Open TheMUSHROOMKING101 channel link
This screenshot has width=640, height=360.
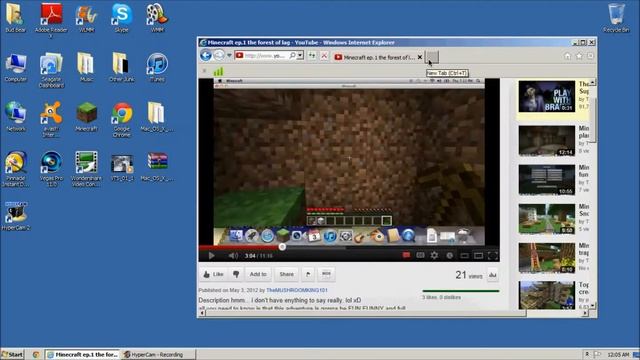click(x=297, y=290)
